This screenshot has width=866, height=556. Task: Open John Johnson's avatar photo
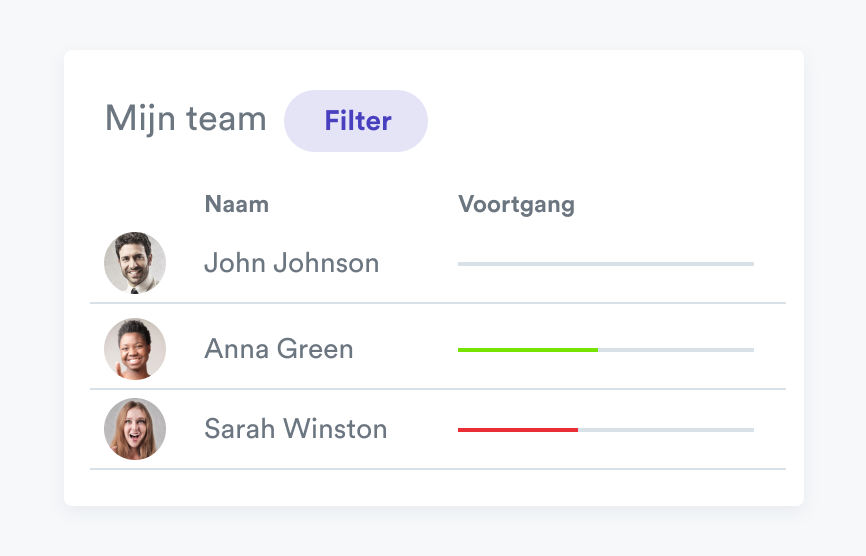tap(135, 263)
